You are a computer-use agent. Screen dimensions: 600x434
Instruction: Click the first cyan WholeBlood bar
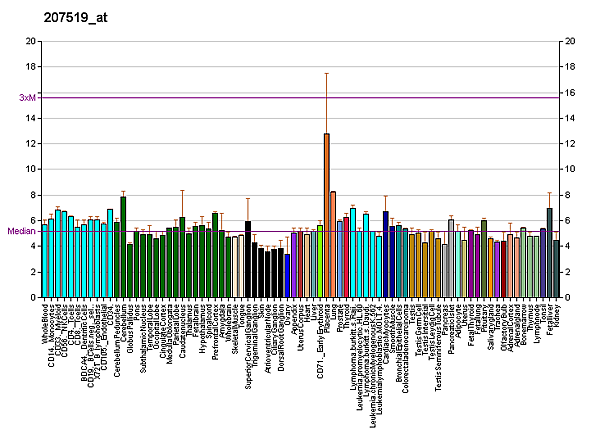45,261
